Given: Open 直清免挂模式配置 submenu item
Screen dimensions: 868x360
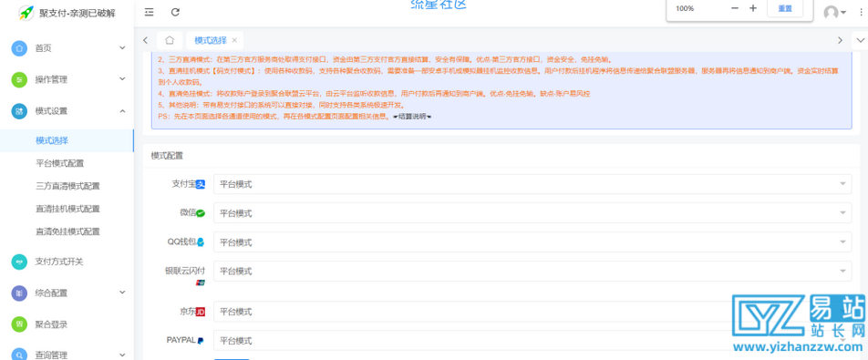Looking at the screenshot, I should pos(67,231).
